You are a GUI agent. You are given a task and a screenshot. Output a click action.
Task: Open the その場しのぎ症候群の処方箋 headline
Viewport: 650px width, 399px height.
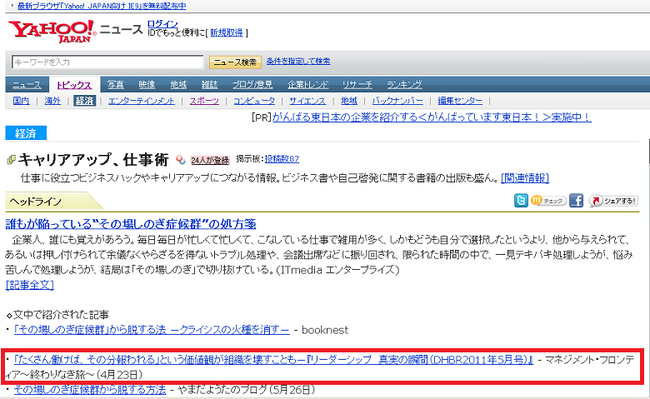(131, 224)
